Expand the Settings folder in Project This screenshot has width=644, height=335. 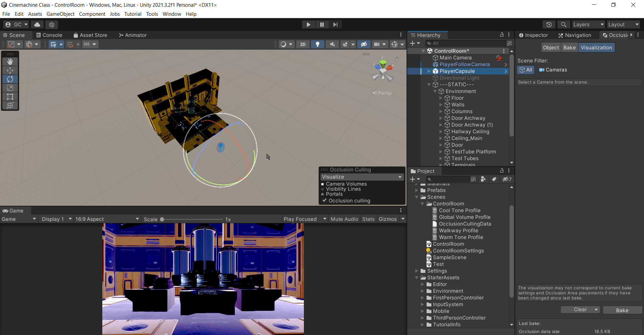(x=417, y=271)
